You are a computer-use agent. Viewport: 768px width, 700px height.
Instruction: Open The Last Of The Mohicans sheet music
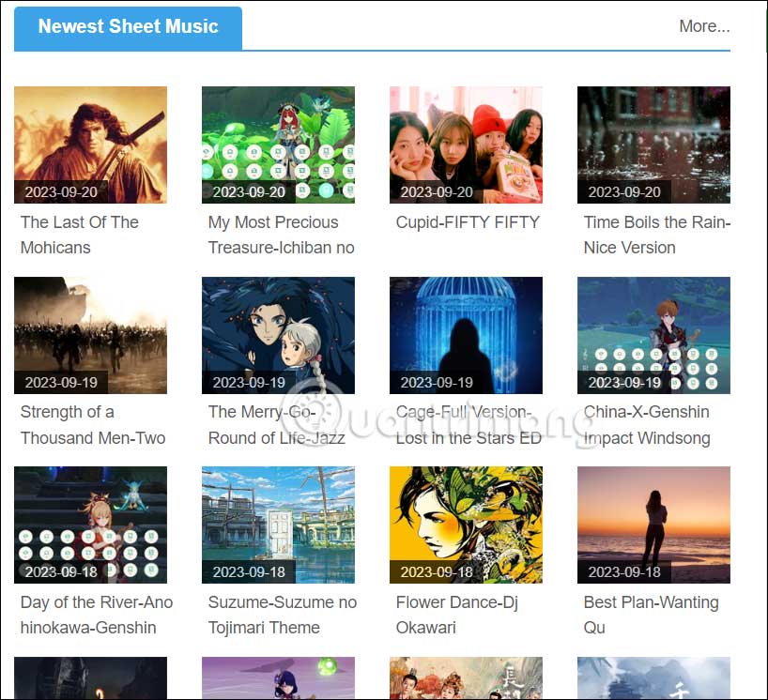(x=80, y=235)
